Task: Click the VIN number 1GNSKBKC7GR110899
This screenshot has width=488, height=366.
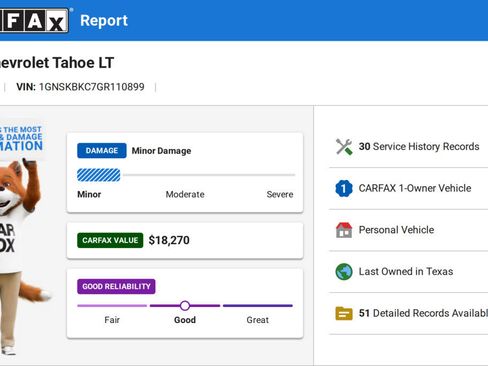Action: click(x=92, y=87)
